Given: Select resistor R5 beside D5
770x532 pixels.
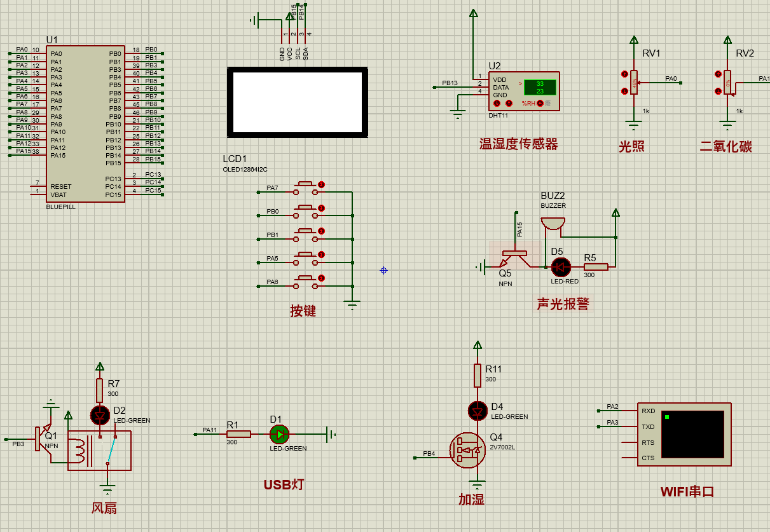Looking at the screenshot, I should coord(596,266).
